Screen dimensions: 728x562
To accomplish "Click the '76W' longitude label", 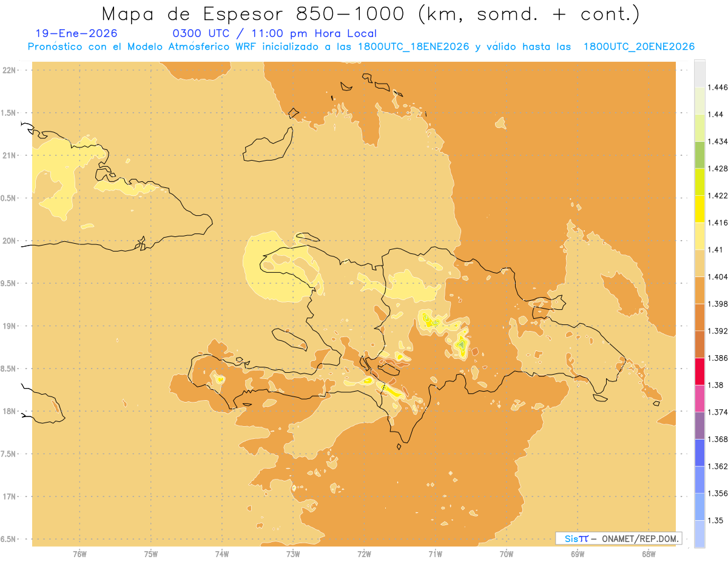I will coord(79,554).
